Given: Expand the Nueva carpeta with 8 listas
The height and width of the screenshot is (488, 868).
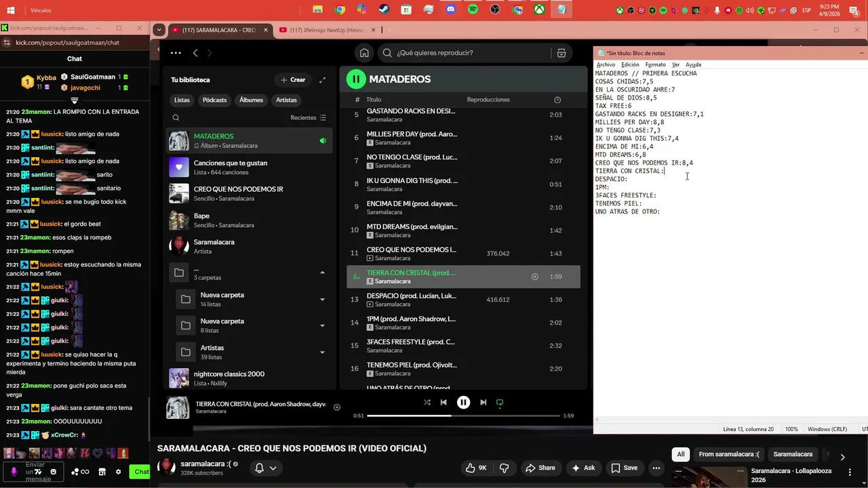Looking at the screenshot, I should coord(322,325).
